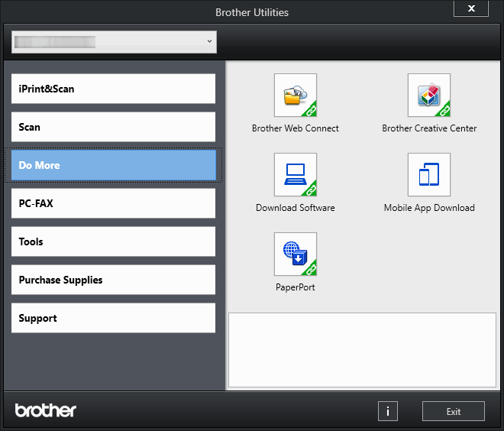
Task: Click the Brother logo in footer
Action: tap(46, 411)
